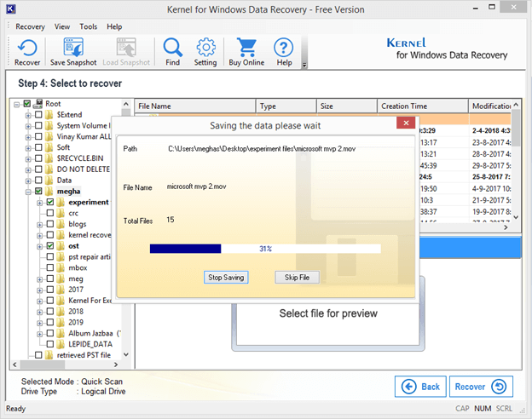Expand the Data folder node
The height and width of the screenshot is (419, 532).
point(28,181)
